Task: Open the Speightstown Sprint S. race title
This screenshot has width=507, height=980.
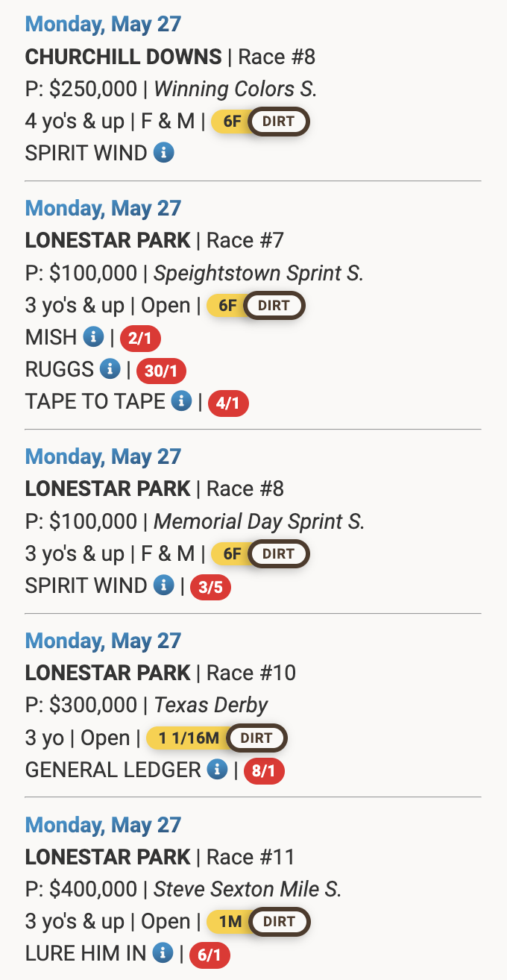Action: pyautogui.click(x=259, y=273)
